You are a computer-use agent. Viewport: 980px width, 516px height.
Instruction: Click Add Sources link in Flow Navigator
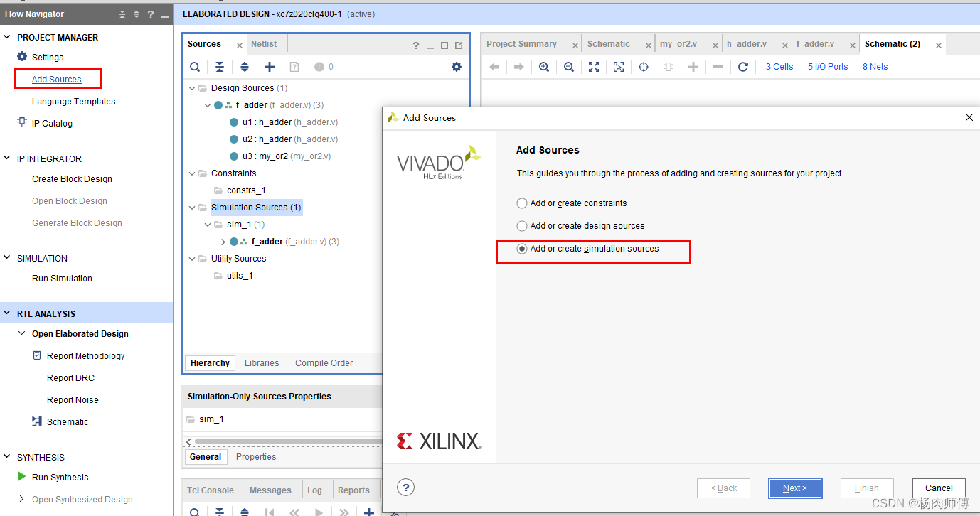click(x=57, y=79)
